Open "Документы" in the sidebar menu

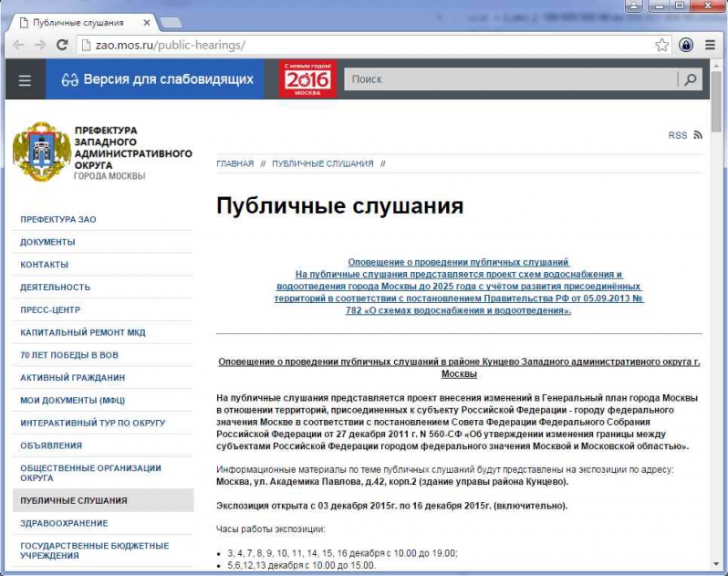point(47,242)
